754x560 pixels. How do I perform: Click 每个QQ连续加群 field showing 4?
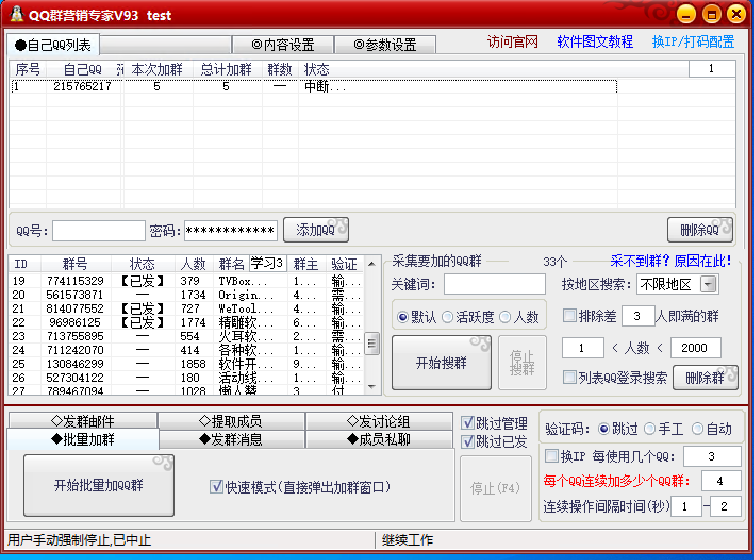[721, 481]
